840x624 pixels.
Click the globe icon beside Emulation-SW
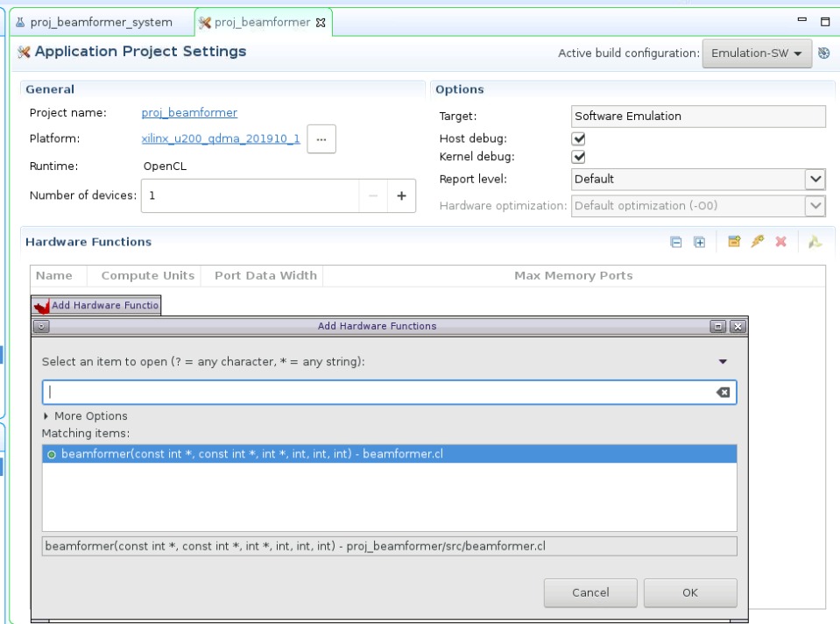tap(824, 53)
